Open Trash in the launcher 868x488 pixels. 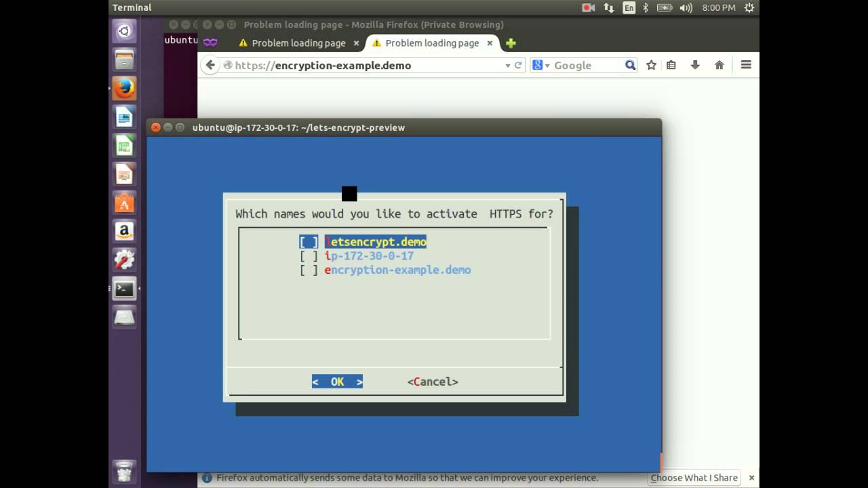pos(124,470)
